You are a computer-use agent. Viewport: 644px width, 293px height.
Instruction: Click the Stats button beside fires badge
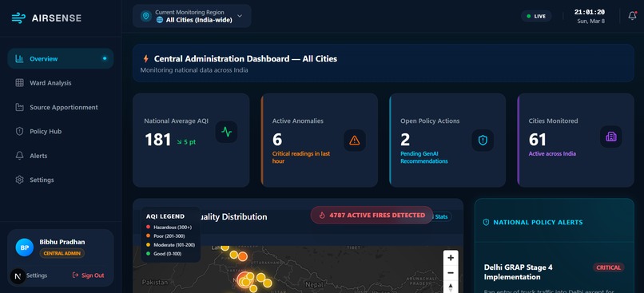point(442,216)
